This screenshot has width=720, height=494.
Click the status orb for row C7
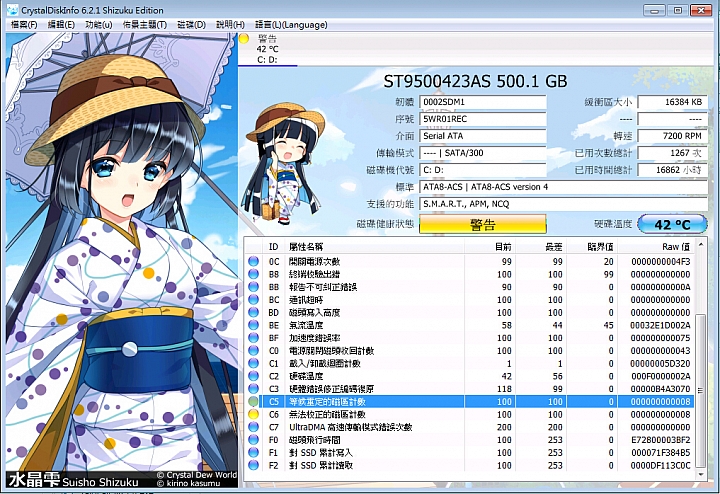click(x=253, y=427)
